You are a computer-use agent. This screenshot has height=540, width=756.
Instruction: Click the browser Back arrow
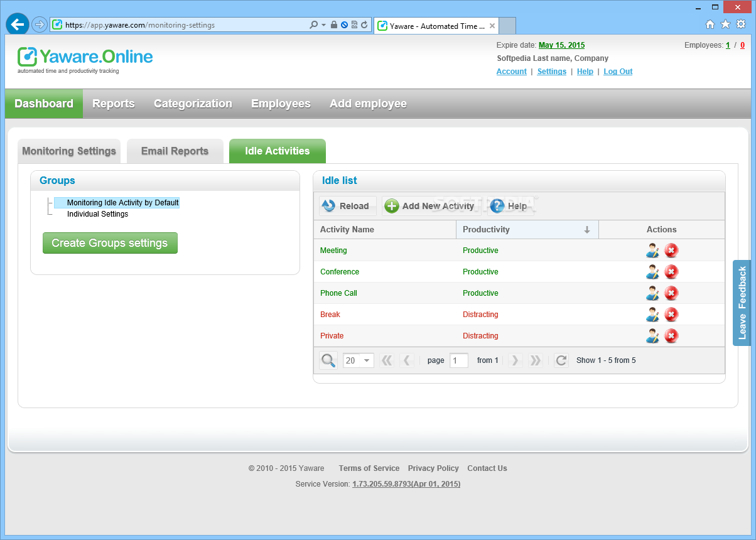[18, 24]
